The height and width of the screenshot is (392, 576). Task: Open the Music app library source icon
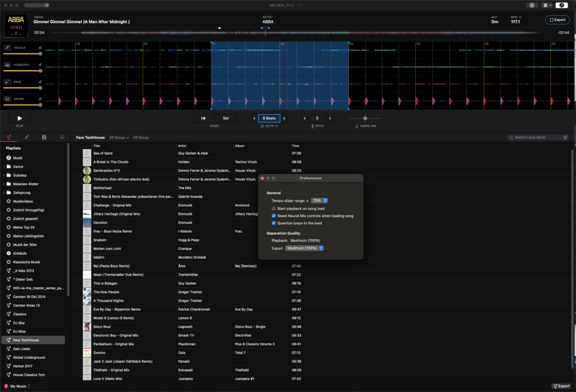tap(44, 137)
